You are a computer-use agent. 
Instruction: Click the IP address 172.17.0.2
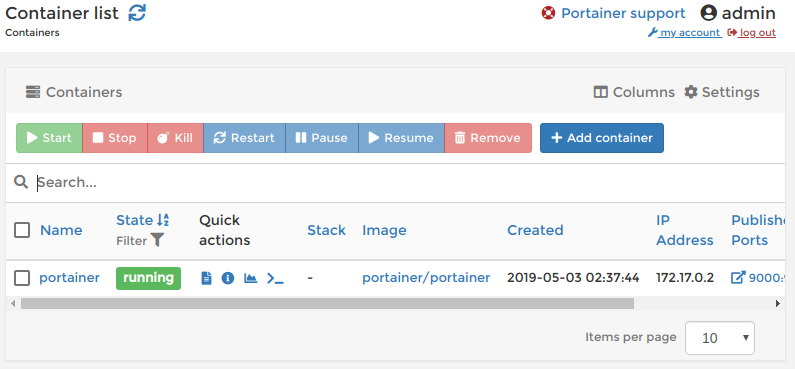685,278
